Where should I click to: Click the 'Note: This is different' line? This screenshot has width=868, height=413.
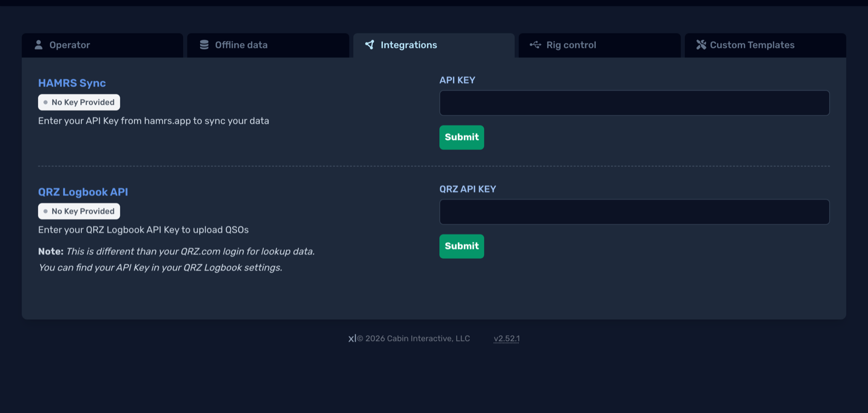point(176,251)
